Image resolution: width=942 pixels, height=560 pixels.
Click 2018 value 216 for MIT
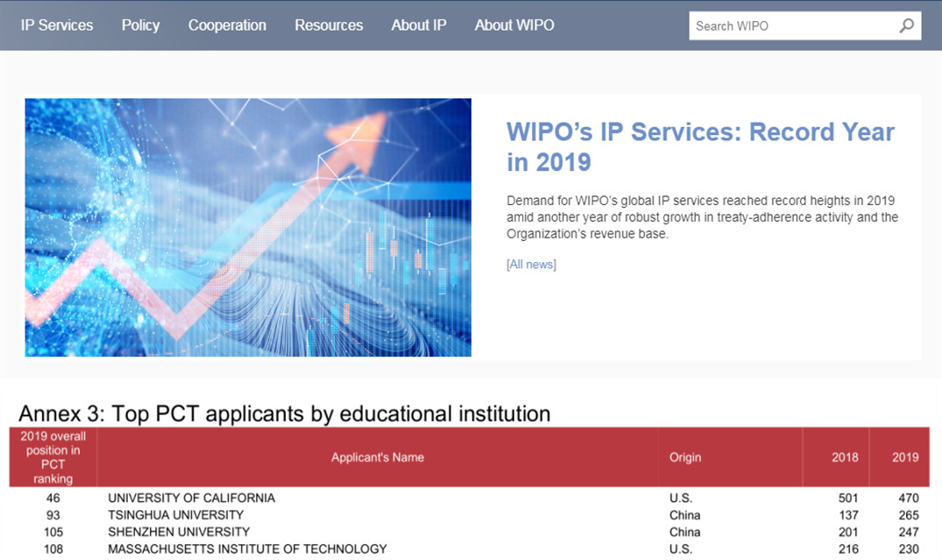[x=848, y=549]
